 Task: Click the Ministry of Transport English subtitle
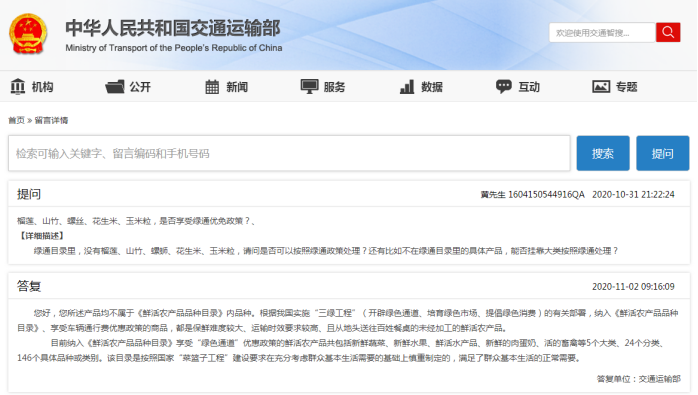click(174, 48)
